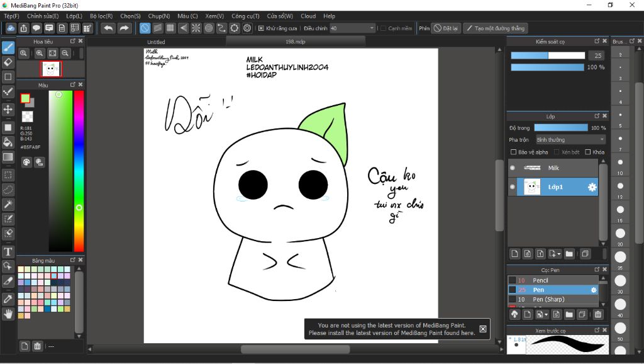
Task: Open the Chỉnh sửa(E) menu
Action: (43, 16)
